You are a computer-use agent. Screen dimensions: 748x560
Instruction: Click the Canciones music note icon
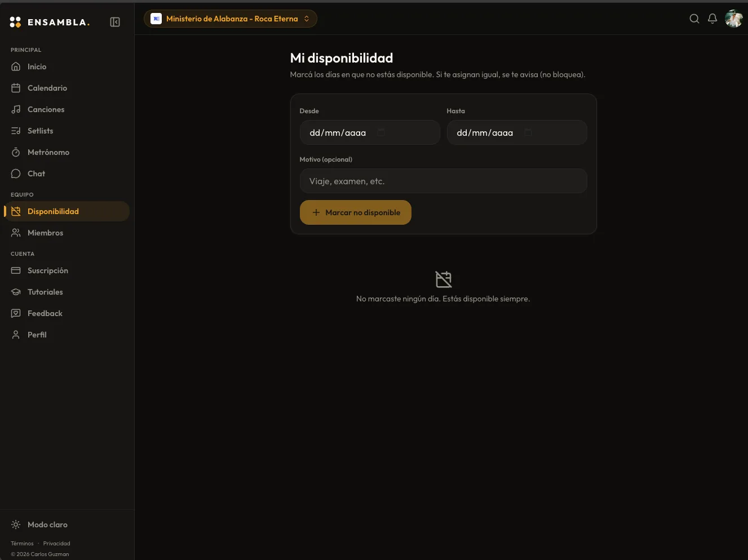click(16, 109)
